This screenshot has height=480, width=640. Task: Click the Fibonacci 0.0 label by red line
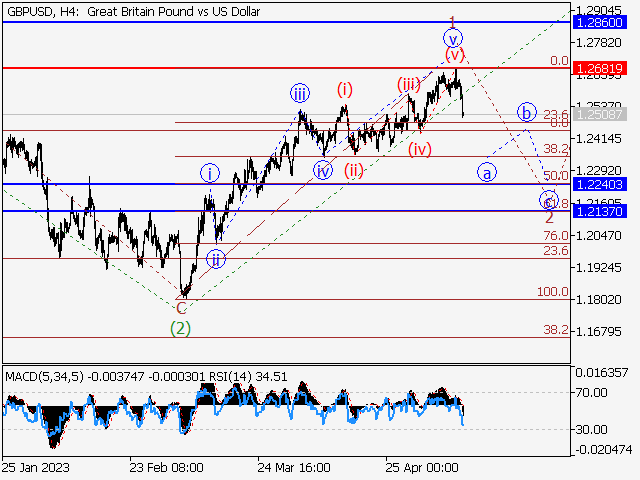click(559, 61)
